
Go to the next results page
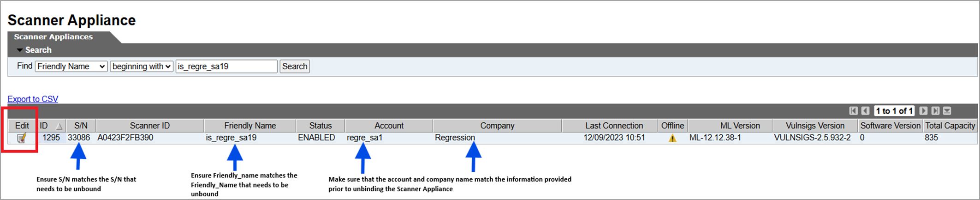click(x=923, y=111)
